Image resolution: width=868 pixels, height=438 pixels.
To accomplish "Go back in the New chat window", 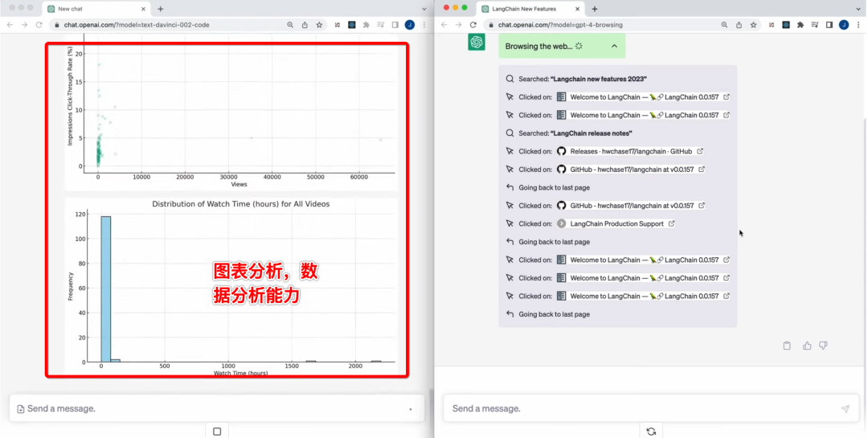I will coord(10,25).
